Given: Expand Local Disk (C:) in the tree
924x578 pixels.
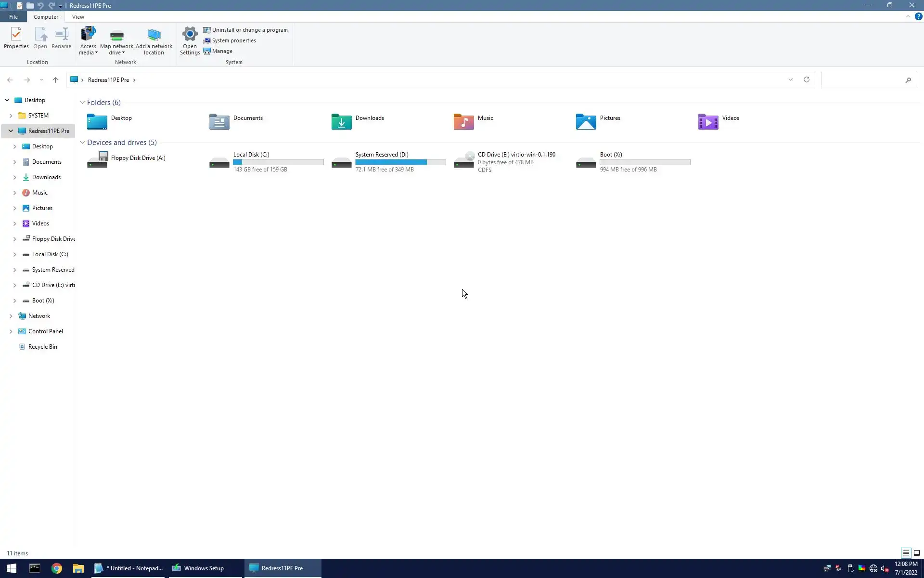Looking at the screenshot, I should [x=14, y=254].
